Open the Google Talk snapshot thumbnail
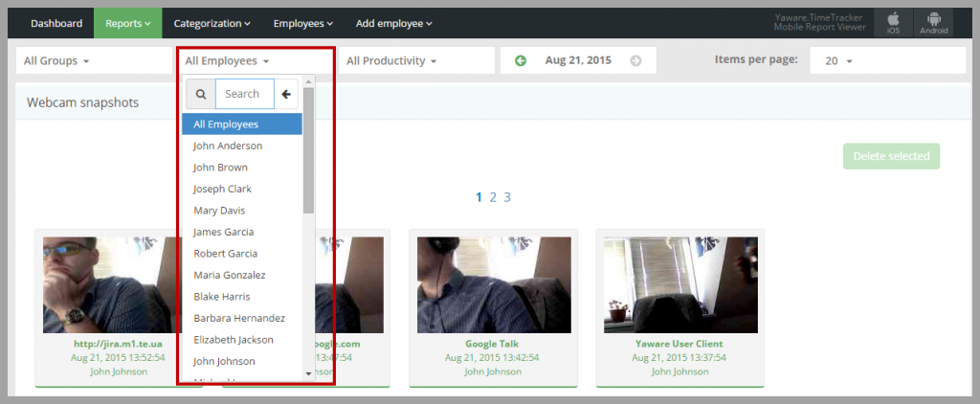The height and width of the screenshot is (404, 980). pos(494,284)
